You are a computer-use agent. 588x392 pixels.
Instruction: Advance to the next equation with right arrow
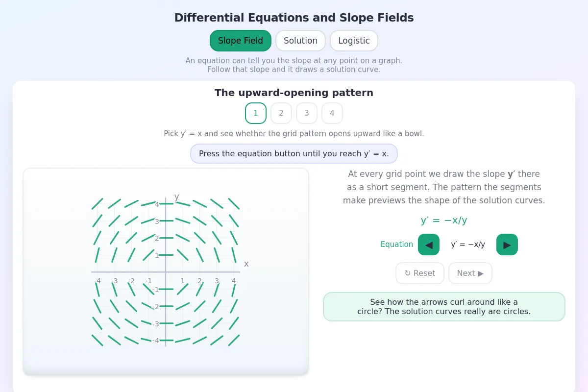pyautogui.click(x=507, y=245)
